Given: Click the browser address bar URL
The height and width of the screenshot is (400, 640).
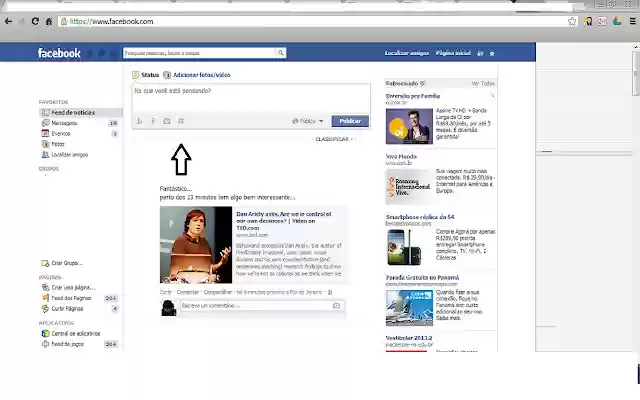Looking at the screenshot, I should (112, 21).
